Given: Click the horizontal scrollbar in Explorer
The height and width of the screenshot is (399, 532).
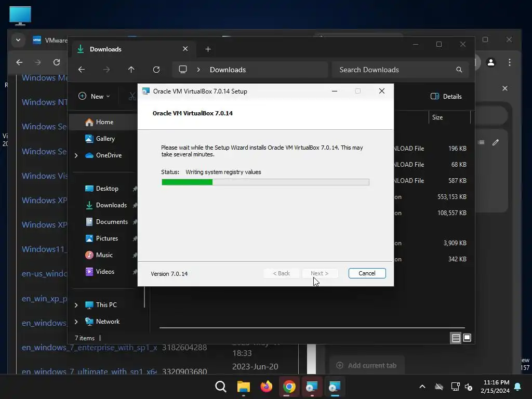Looking at the screenshot, I should click(312, 328).
